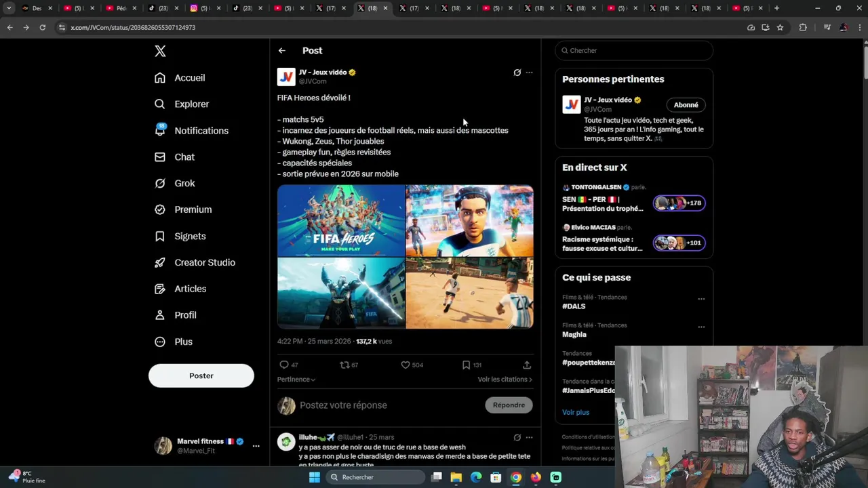Click the share icon on the post

pyautogui.click(x=526, y=365)
